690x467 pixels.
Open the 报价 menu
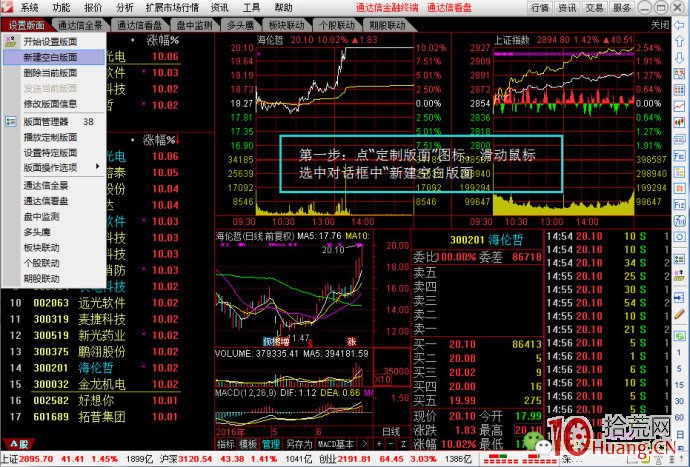(93, 7)
